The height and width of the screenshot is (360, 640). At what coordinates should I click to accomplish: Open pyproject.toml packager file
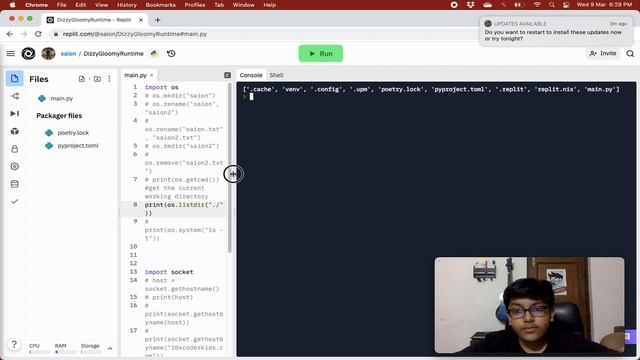pos(78,146)
